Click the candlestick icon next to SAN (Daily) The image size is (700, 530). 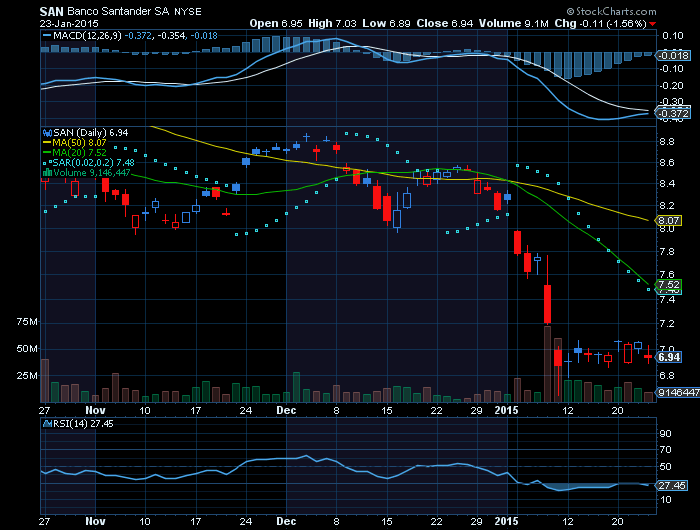point(47,133)
